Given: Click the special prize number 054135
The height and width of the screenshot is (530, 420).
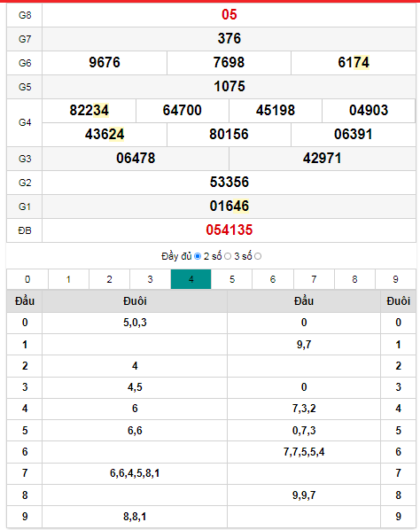Looking at the screenshot, I should pos(229,230).
